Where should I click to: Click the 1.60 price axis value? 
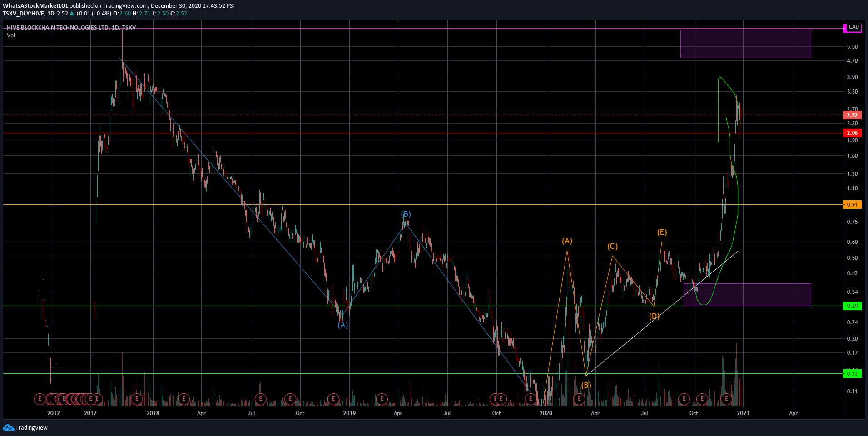[852, 156]
